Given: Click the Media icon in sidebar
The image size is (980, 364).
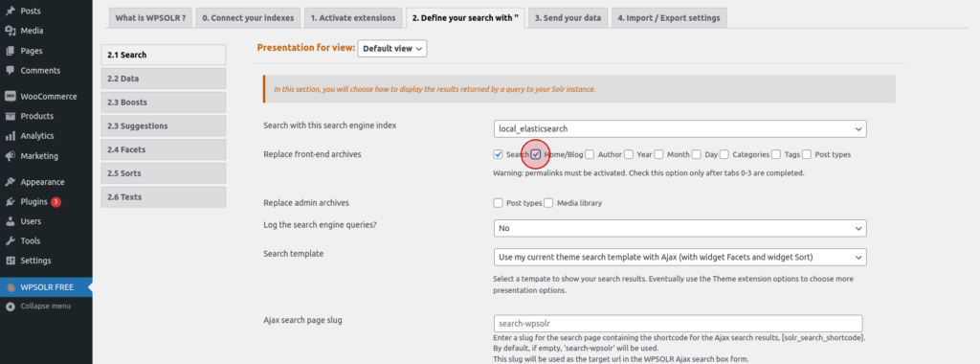Looking at the screenshot, I should pos(10,31).
